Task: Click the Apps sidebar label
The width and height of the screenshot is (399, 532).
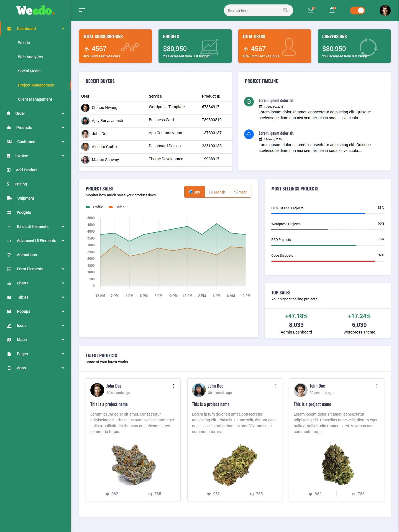Action: point(21,368)
